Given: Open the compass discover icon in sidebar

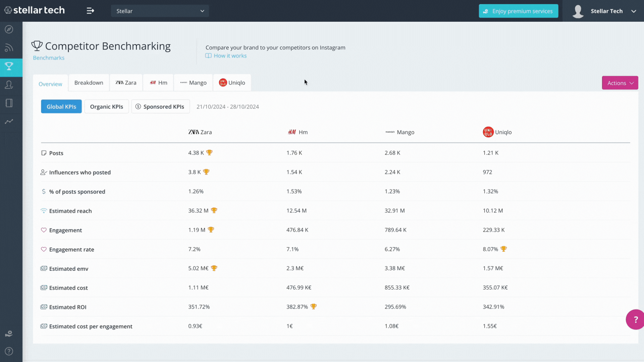Looking at the screenshot, I should [9, 29].
